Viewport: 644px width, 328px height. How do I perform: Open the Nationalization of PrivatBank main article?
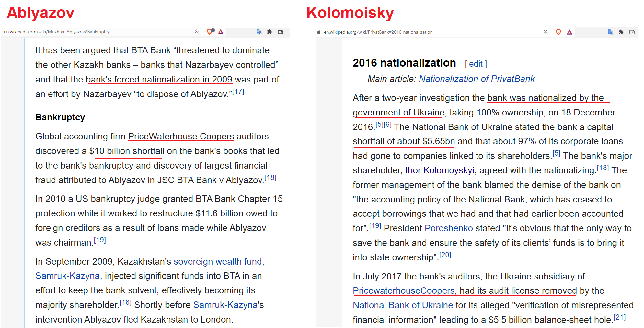click(x=477, y=79)
